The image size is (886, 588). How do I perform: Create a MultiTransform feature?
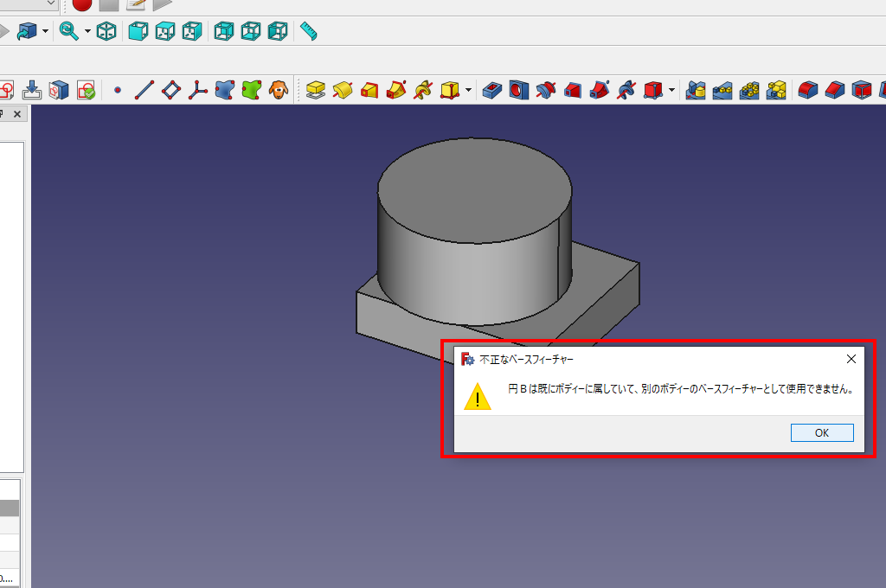[x=776, y=90]
